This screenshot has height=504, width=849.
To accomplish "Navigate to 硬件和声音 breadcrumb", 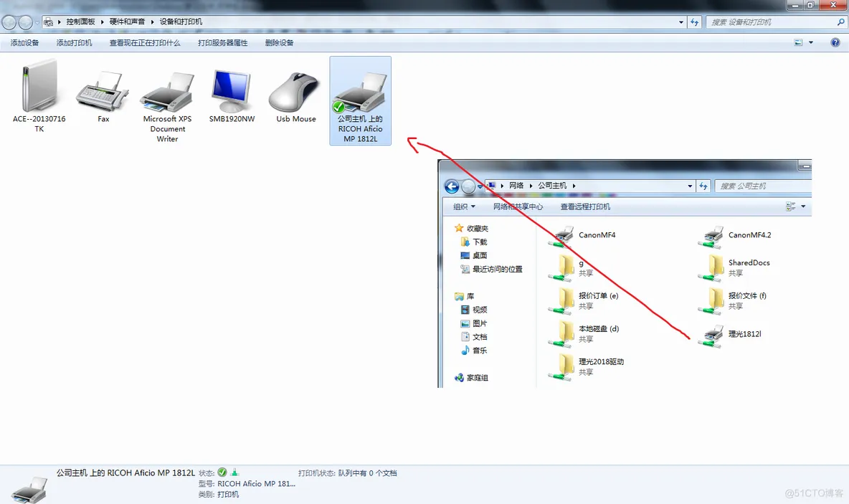I will coord(127,22).
